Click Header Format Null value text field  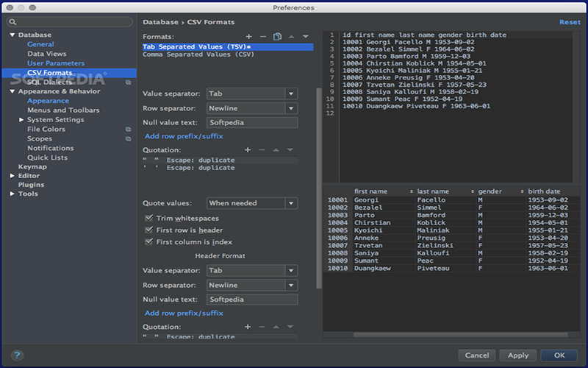[x=252, y=300]
